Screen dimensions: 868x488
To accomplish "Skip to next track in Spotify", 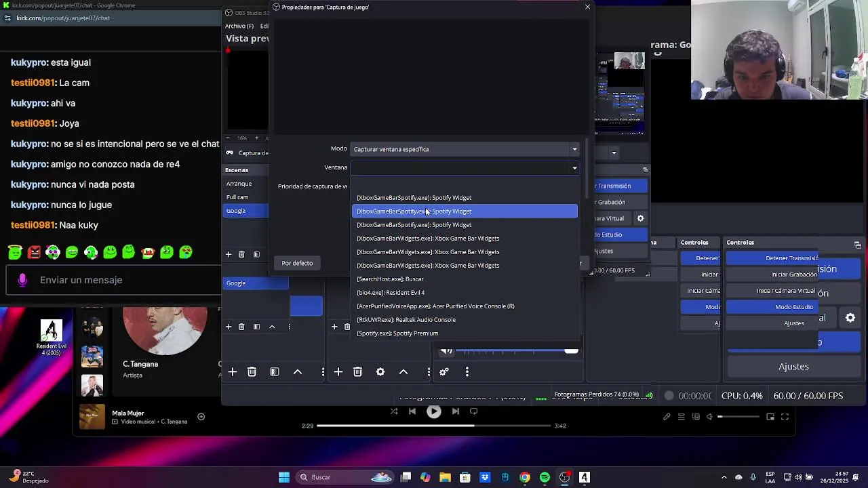I will coord(456,411).
